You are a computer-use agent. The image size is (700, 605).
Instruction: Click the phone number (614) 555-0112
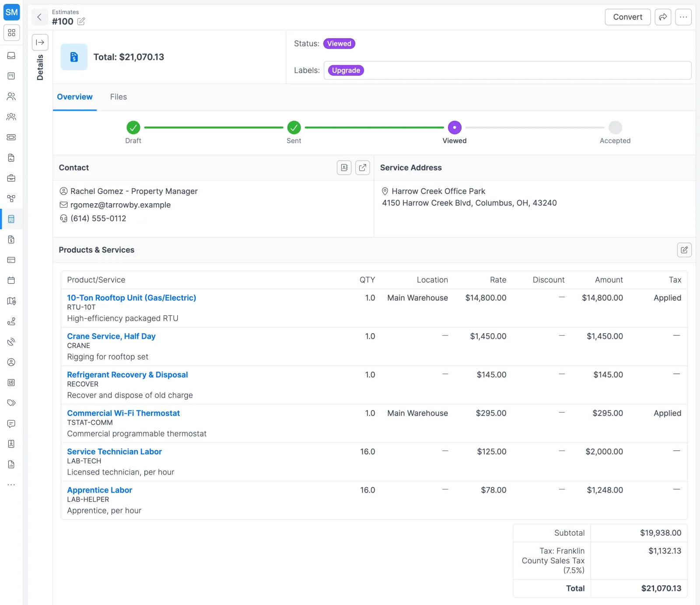98,218
